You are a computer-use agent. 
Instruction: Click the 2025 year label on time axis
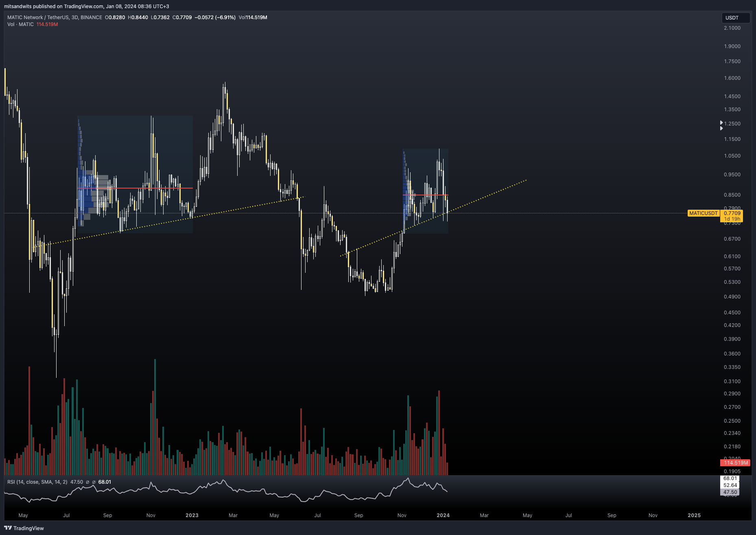(x=694, y=515)
